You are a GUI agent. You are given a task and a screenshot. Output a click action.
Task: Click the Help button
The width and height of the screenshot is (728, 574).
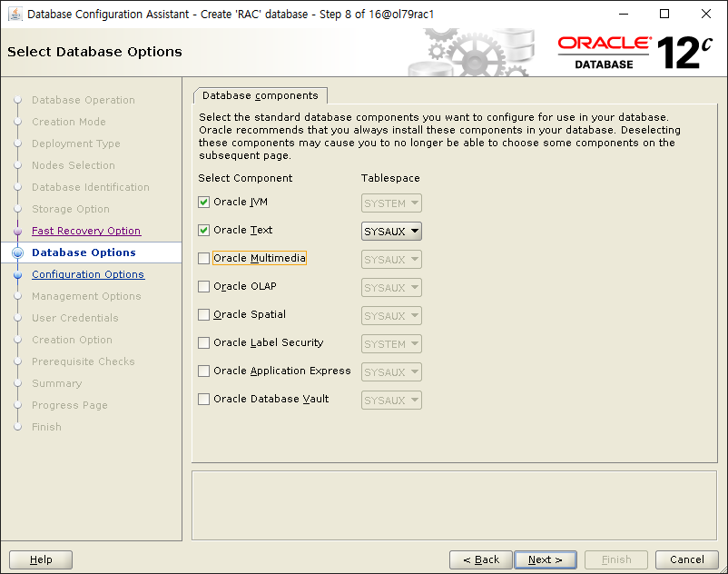pos(41,559)
